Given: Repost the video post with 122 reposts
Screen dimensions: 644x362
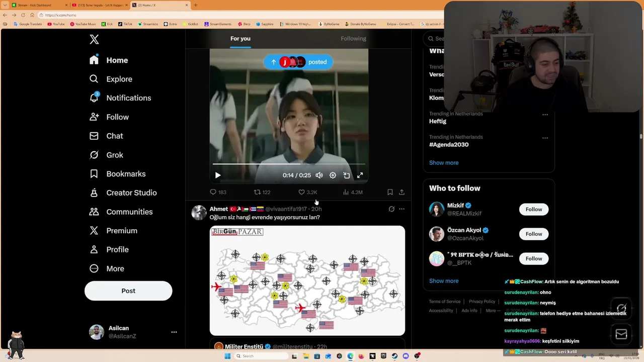Looking at the screenshot, I should [262, 192].
